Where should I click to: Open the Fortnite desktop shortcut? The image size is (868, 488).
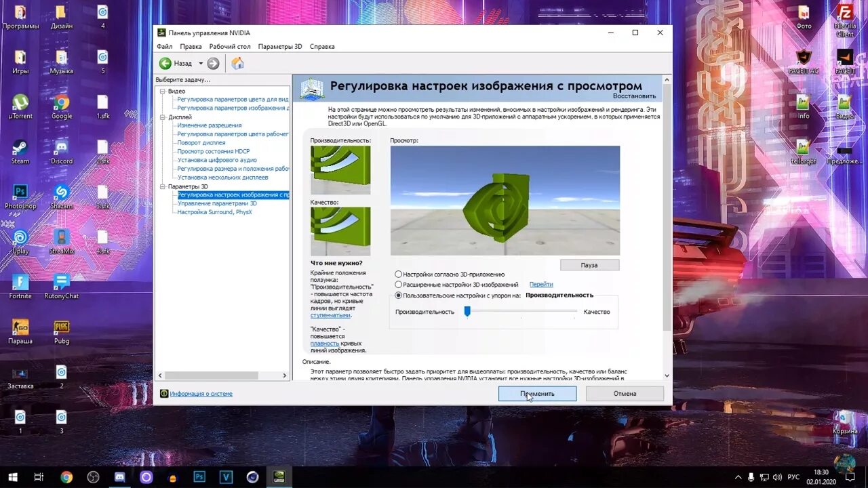[20, 287]
